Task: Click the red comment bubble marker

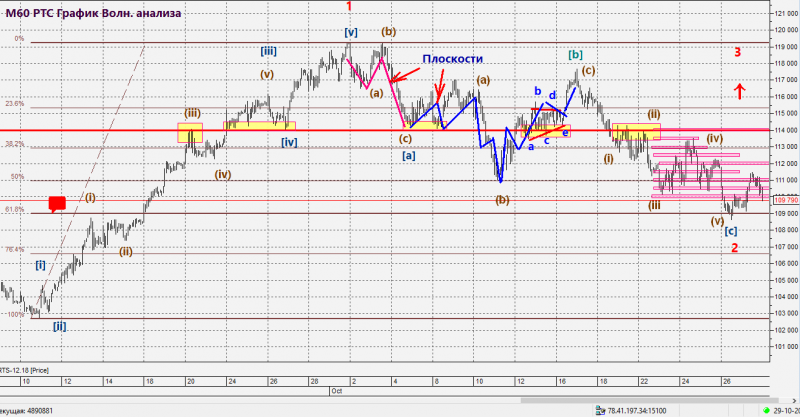Action: pyautogui.click(x=57, y=204)
